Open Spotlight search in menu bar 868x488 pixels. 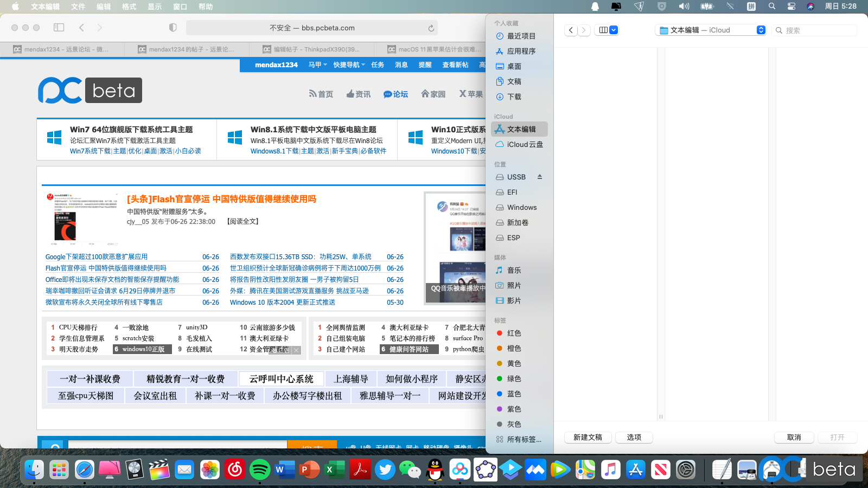click(x=771, y=7)
